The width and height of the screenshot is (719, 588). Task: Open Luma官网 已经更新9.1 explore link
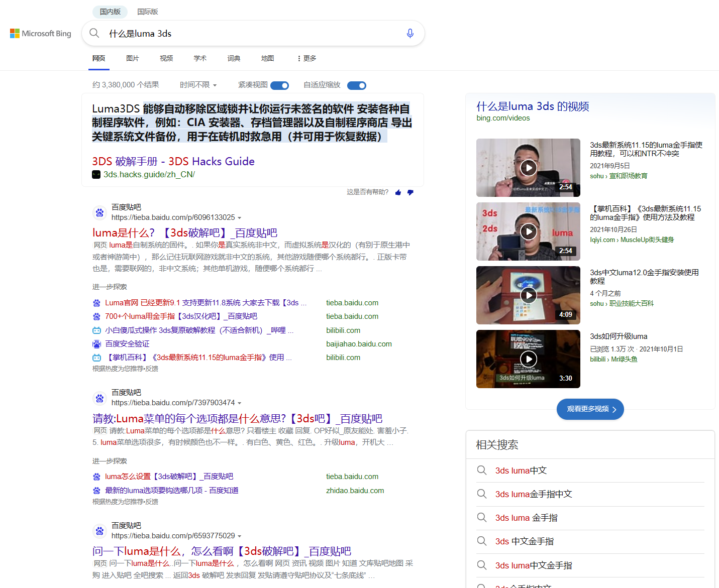[206, 303]
